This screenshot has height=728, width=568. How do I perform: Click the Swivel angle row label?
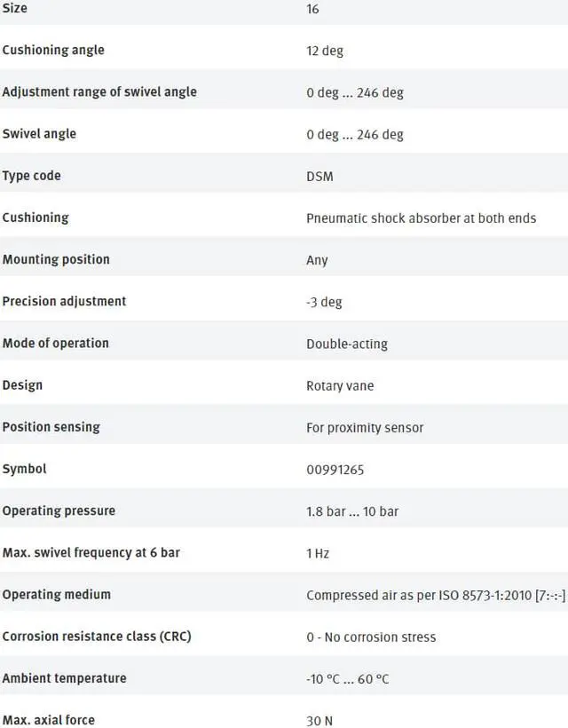[x=39, y=133]
